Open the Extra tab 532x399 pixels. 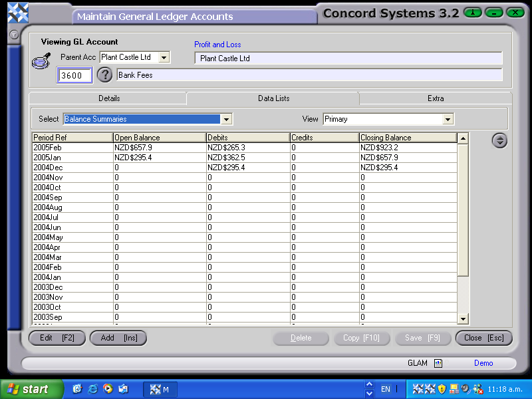point(435,98)
